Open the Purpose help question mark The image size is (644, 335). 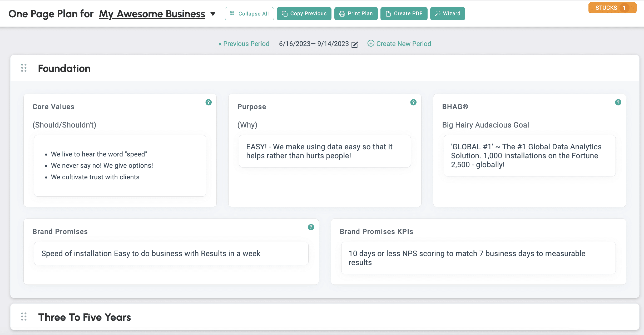pos(413,102)
